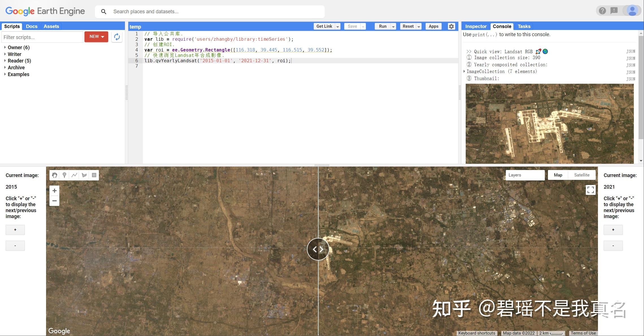The image size is (644, 336).
Task: Select the pan hand tool on the map
Action: tap(54, 175)
